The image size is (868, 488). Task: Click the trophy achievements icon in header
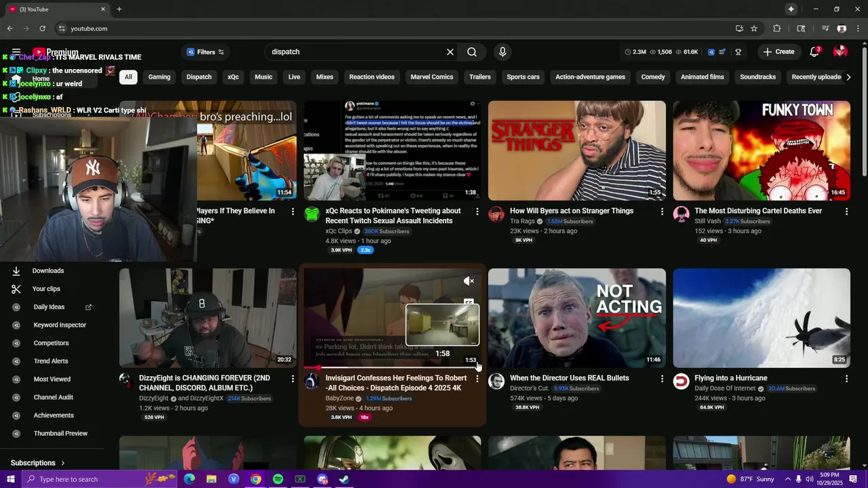click(x=738, y=52)
